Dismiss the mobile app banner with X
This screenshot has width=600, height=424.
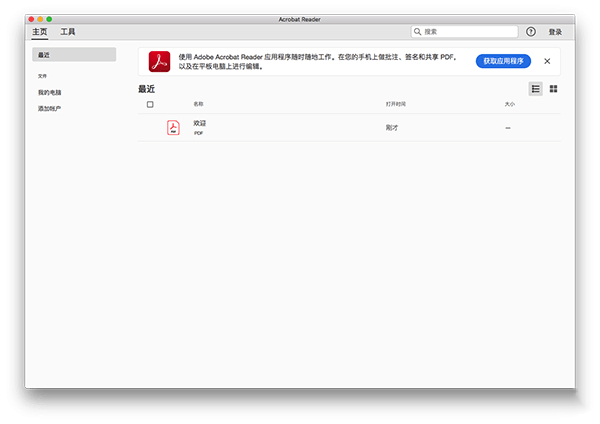547,61
